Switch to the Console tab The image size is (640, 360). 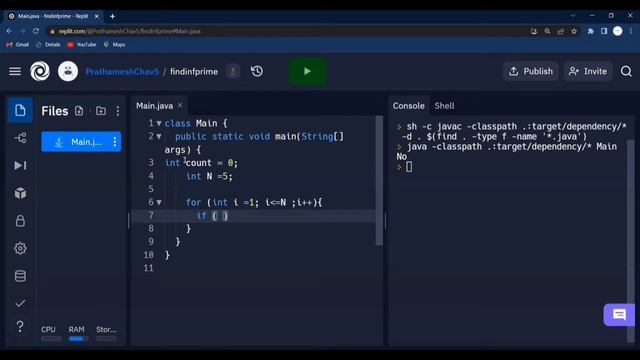click(x=409, y=106)
